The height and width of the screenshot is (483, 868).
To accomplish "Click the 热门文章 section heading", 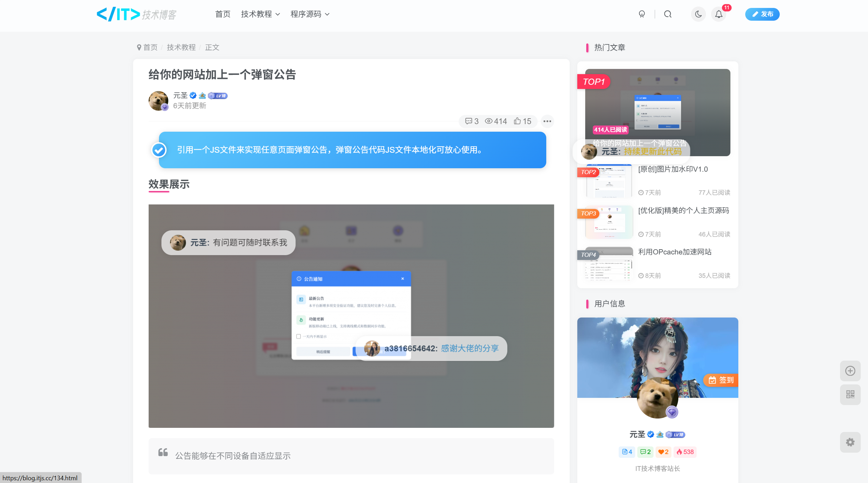I will point(609,48).
